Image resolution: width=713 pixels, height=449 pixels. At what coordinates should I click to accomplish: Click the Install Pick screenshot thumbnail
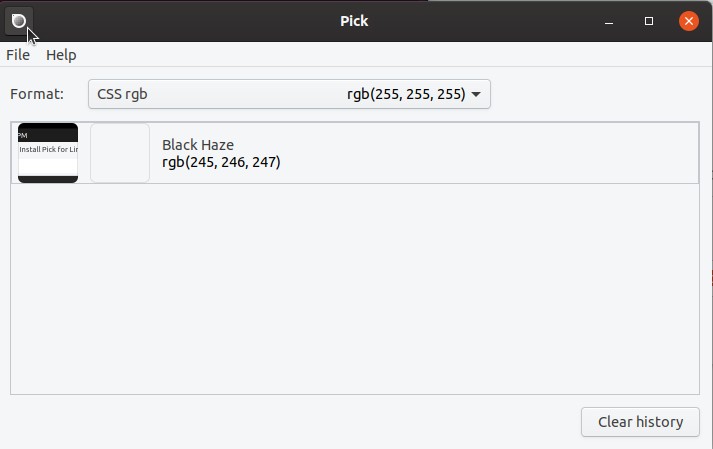click(48, 153)
